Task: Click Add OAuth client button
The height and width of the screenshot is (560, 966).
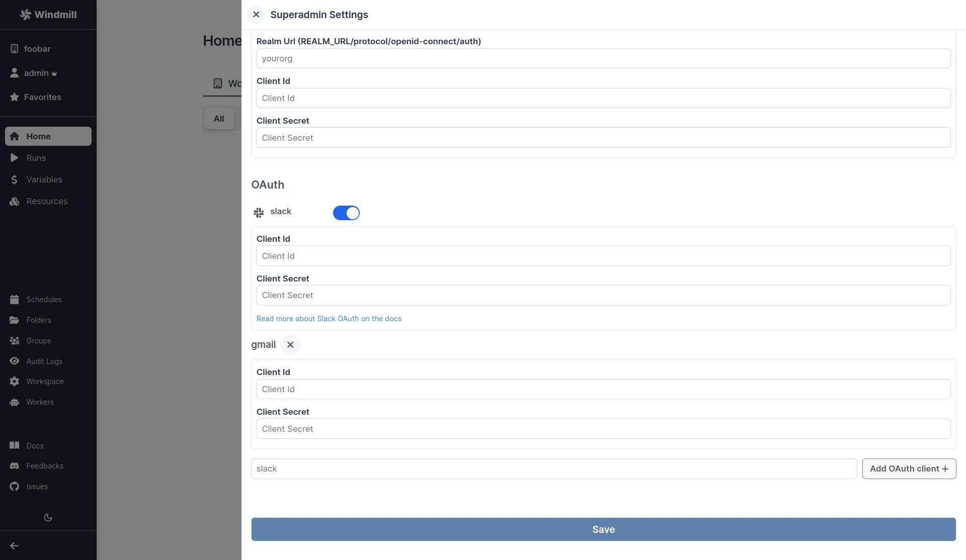Action: coord(909,468)
